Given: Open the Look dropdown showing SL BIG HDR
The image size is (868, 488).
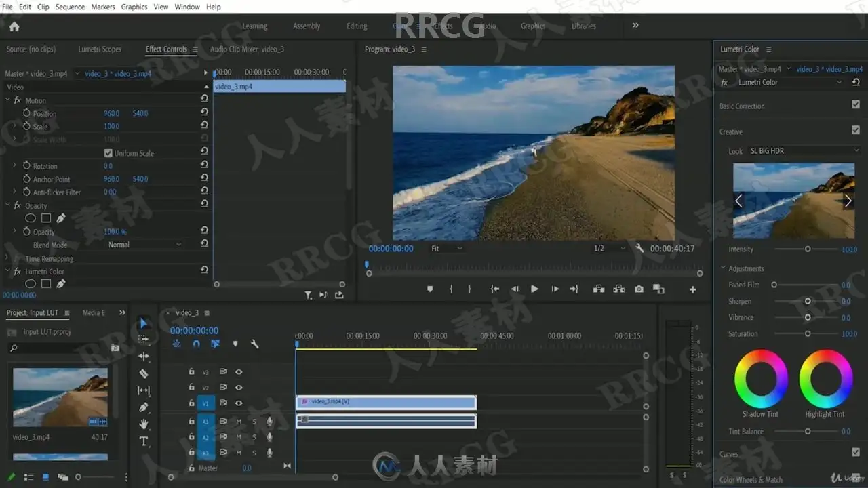Looking at the screenshot, I should coord(804,151).
